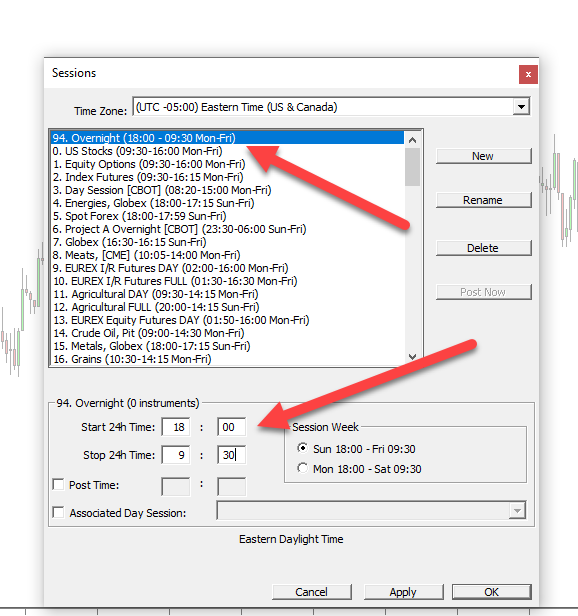578x616 pixels.
Task: Click the list scroll down arrow
Action: tap(412, 357)
